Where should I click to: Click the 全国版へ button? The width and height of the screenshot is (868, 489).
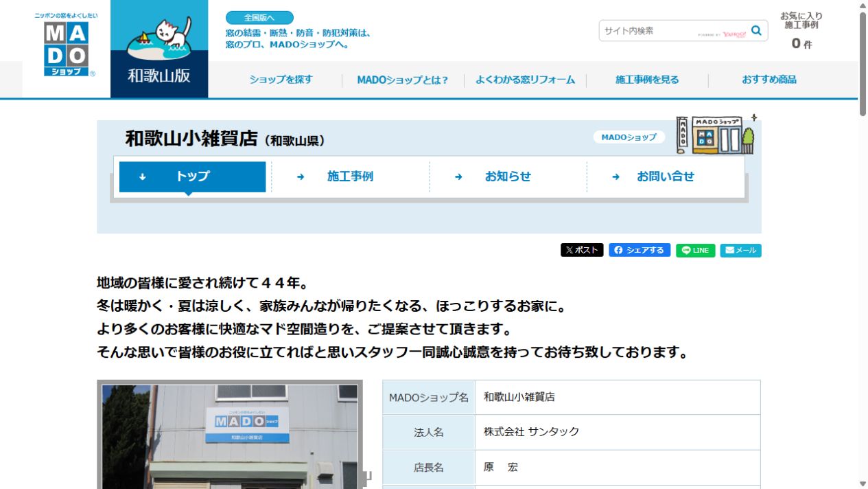(x=259, y=18)
